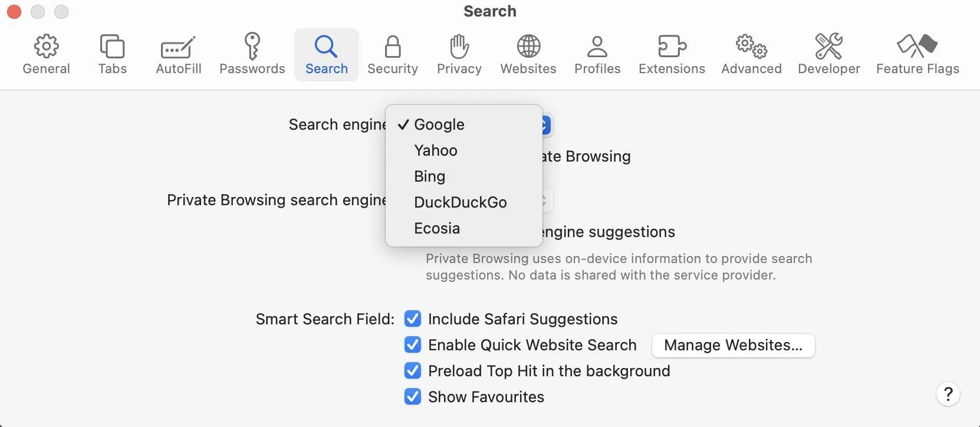Open the Extensions puzzle pane
Screen dimensions: 980x427
[x=672, y=55]
